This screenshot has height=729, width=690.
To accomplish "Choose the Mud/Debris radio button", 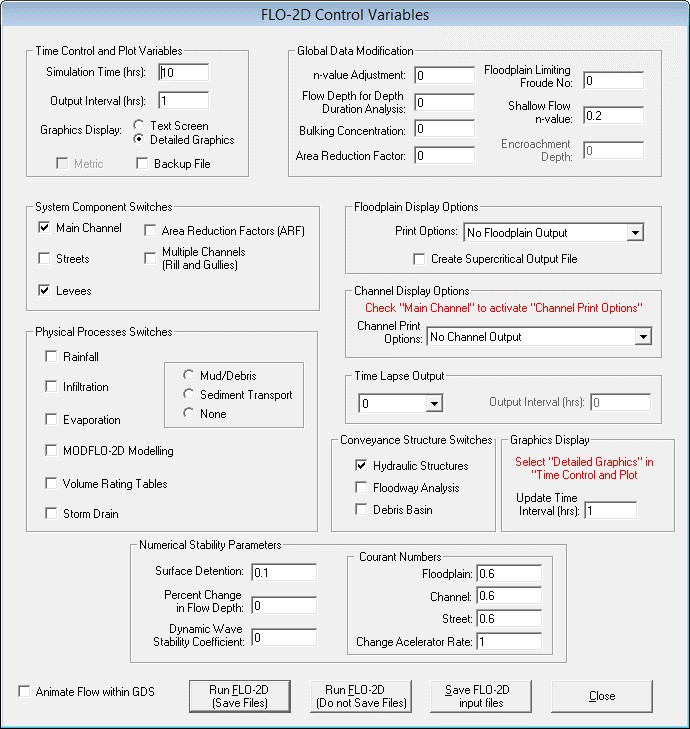I will click(188, 376).
